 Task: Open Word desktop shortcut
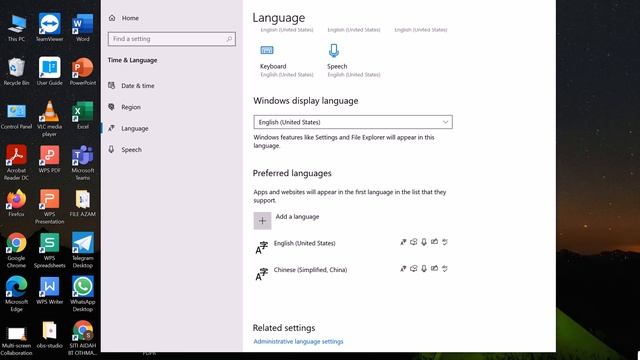coord(82,28)
